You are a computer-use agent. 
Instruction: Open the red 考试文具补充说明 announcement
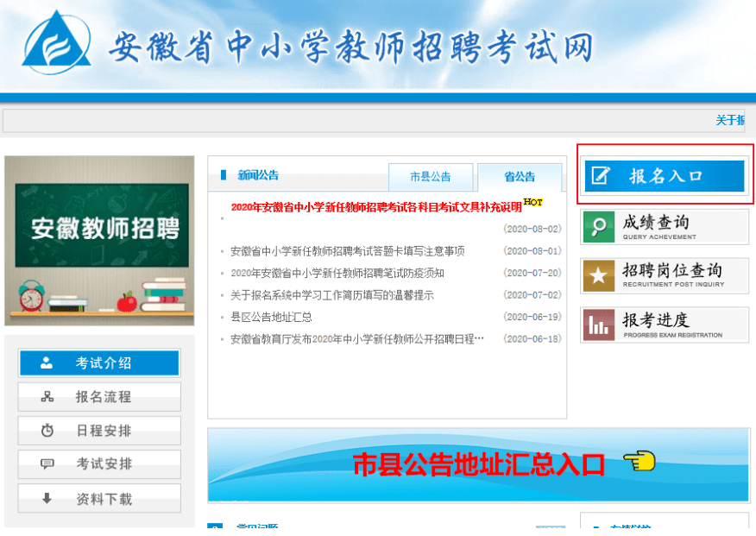coord(376,207)
